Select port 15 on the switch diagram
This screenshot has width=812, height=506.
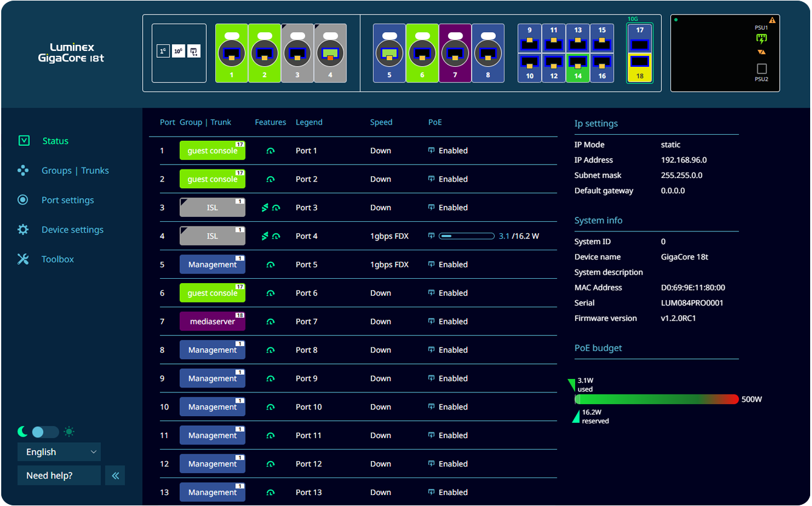[602, 38]
